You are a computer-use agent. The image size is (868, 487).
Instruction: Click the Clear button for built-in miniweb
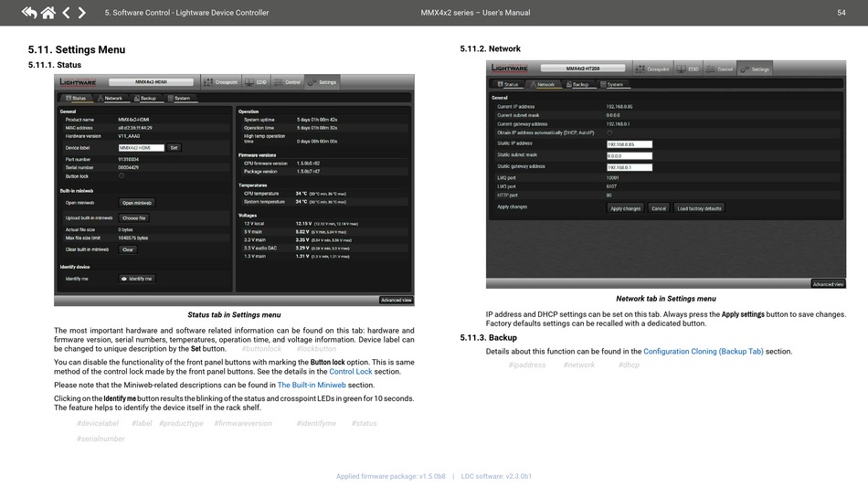coord(128,249)
